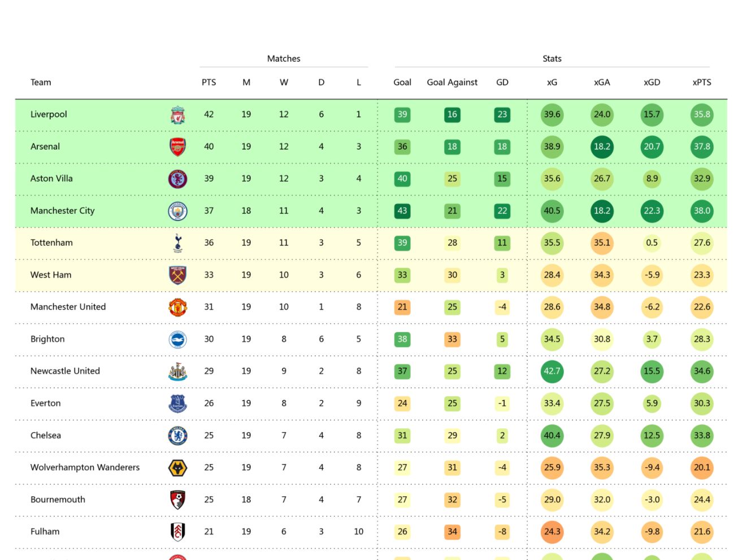Click the Goal column header
Viewport: 747px width, 560px height.
(x=402, y=83)
